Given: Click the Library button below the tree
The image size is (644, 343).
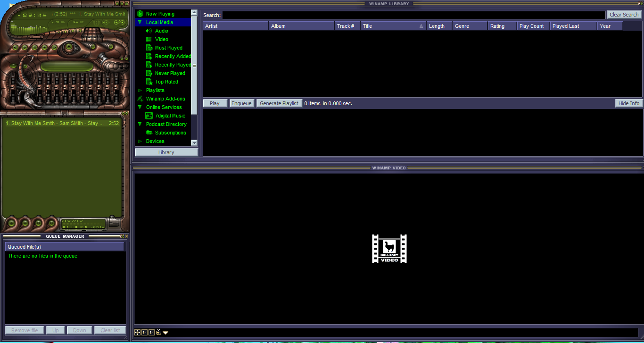Looking at the screenshot, I should click(x=166, y=152).
